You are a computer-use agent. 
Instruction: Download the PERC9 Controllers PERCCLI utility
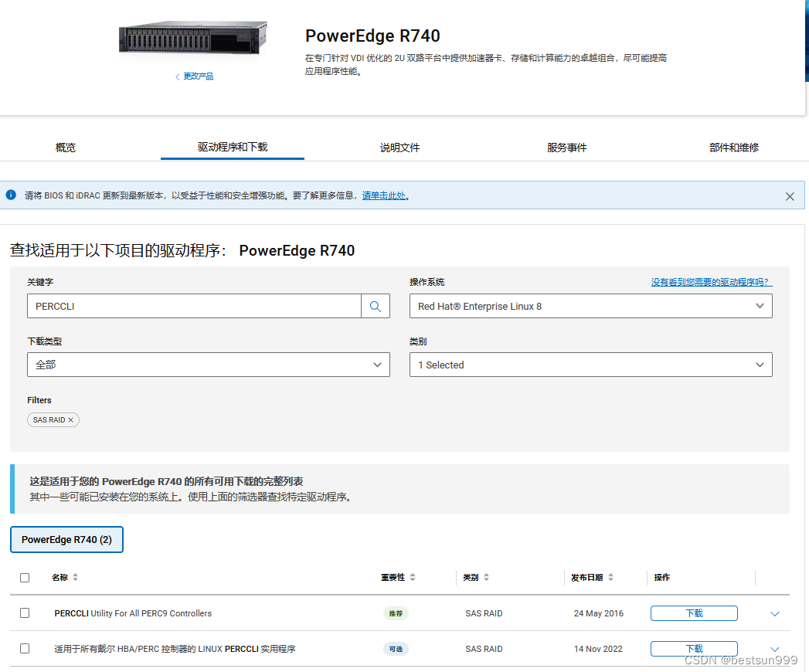694,613
